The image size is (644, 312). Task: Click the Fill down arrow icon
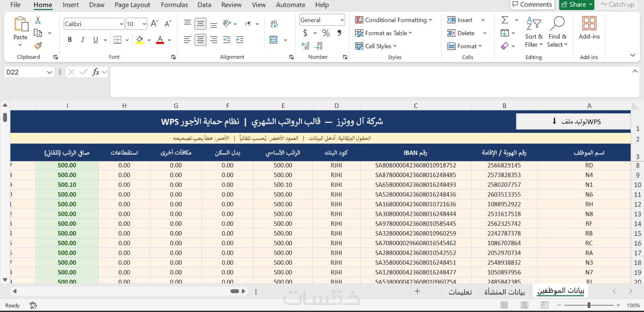(505, 33)
